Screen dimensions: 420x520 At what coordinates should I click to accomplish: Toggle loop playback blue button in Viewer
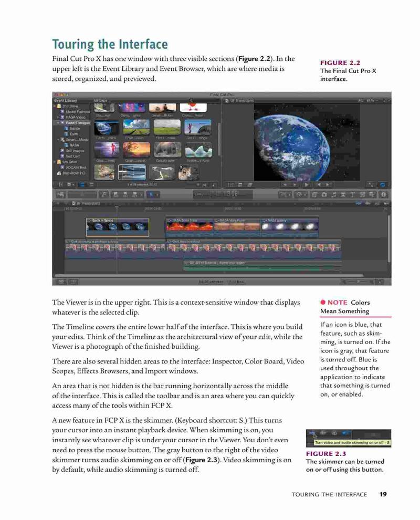(383, 185)
